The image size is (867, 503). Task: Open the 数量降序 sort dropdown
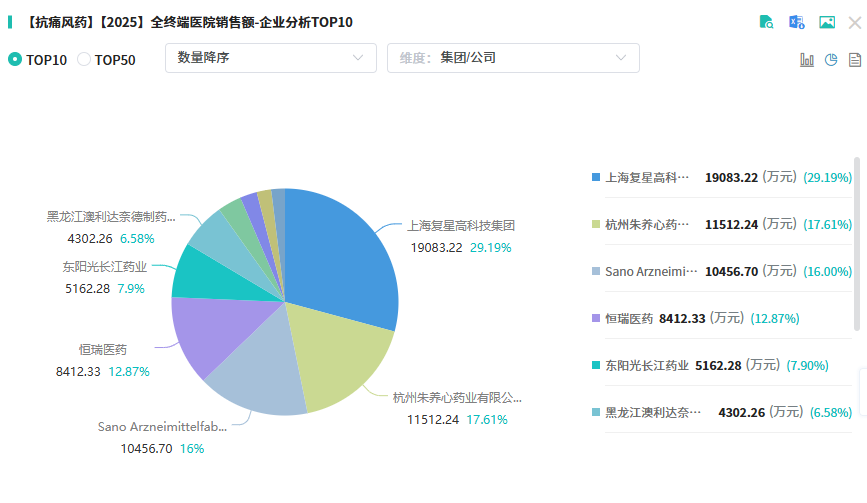(x=271, y=58)
